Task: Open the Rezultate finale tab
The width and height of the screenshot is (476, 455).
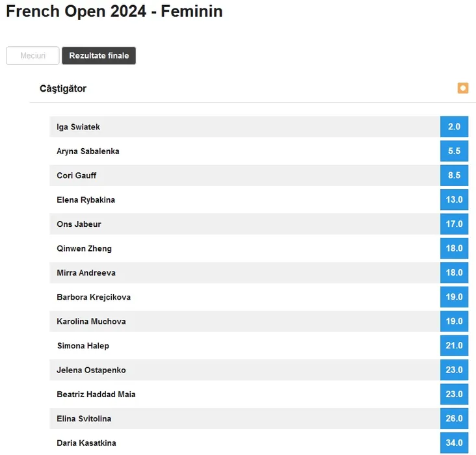Action: click(x=99, y=56)
